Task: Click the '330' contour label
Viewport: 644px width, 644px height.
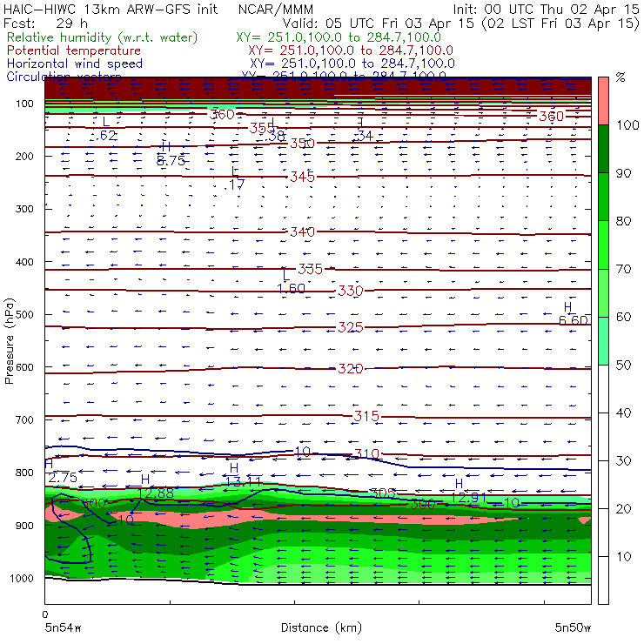Action: click(351, 291)
